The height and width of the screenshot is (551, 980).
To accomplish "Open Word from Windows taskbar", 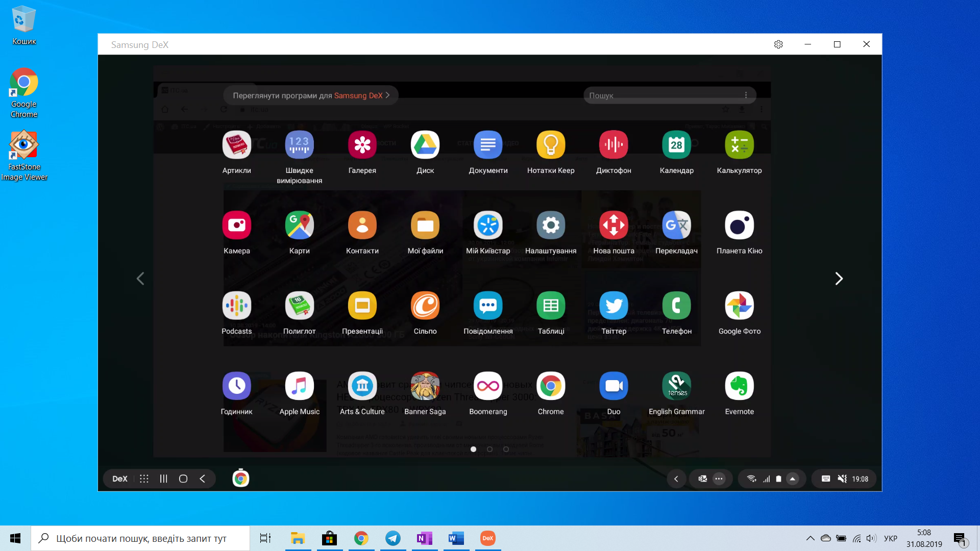I will click(x=456, y=538).
